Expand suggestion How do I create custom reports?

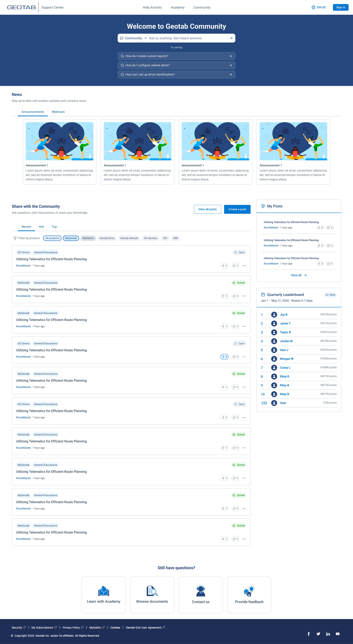pyautogui.click(x=176, y=56)
